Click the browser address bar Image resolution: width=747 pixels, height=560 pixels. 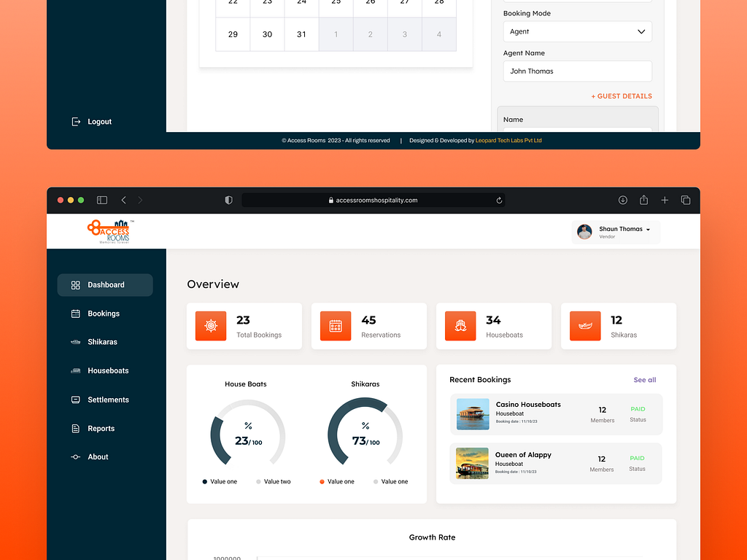(x=373, y=201)
